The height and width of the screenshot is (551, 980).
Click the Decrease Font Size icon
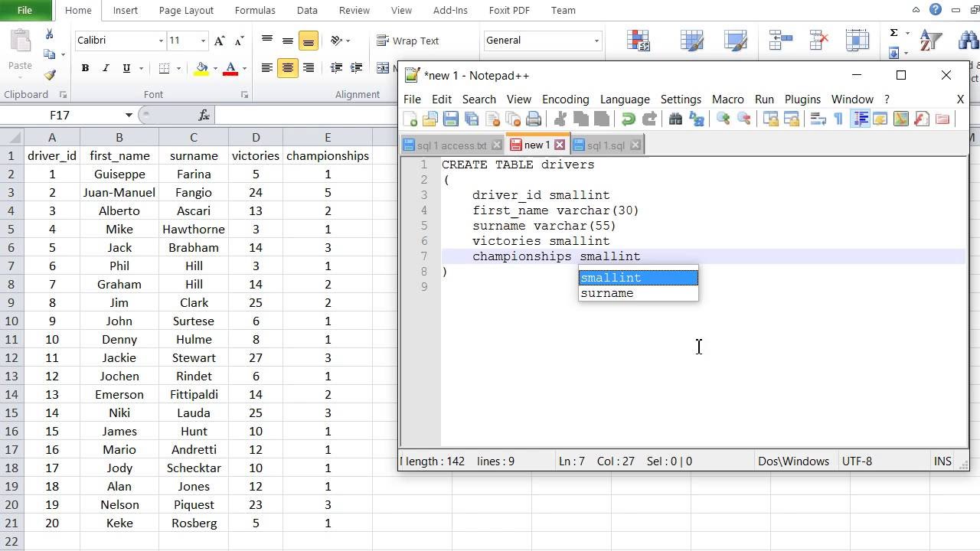[239, 41]
